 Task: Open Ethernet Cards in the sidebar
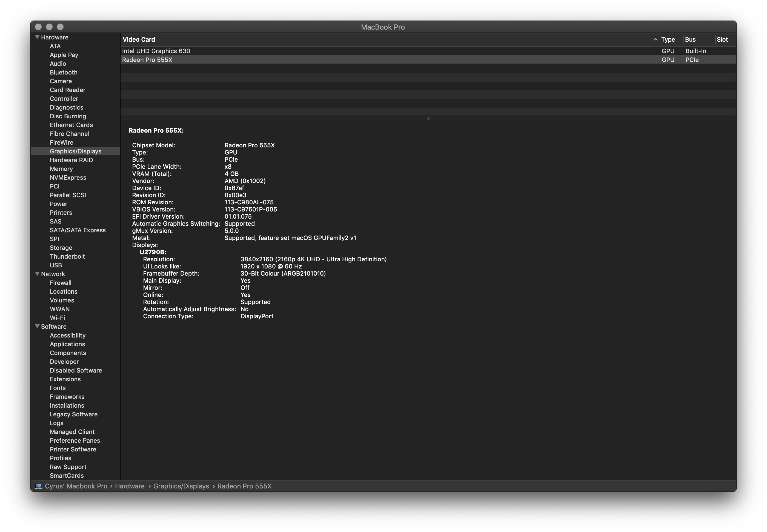[71, 125]
